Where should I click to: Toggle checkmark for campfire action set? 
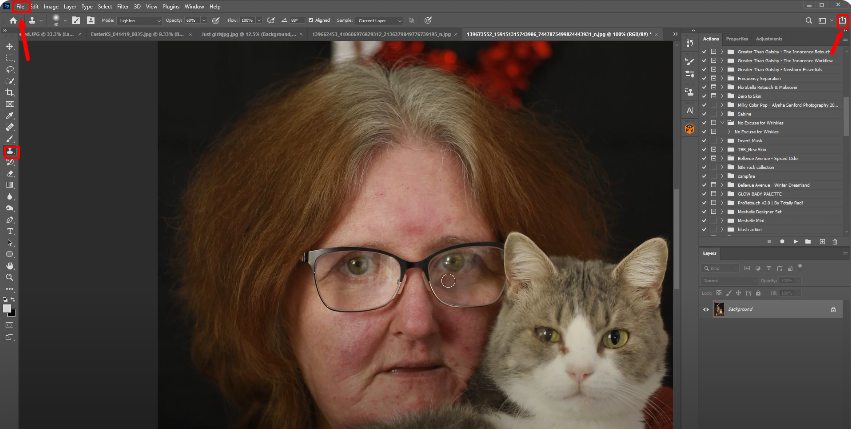[x=704, y=176]
